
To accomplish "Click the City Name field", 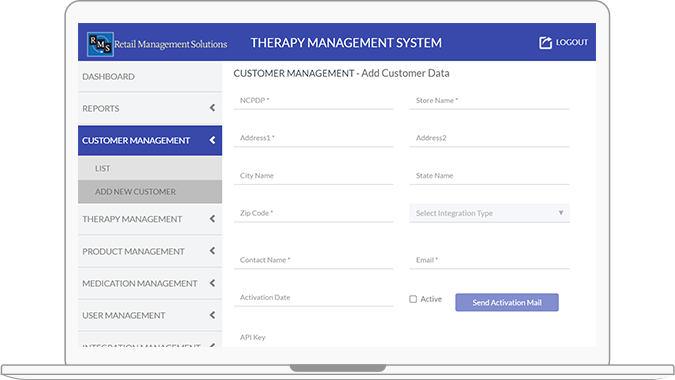I will pyautogui.click(x=313, y=176).
